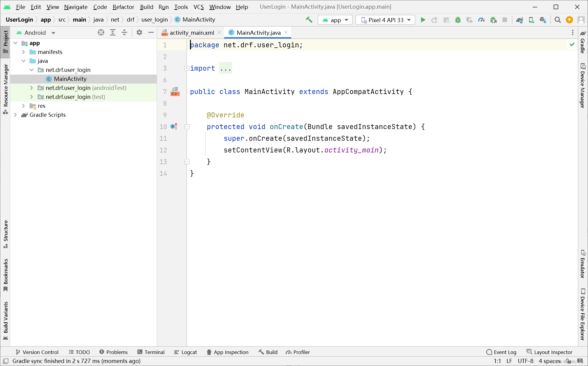Click the line 10 breakpoint indicator

click(x=173, y=126)
